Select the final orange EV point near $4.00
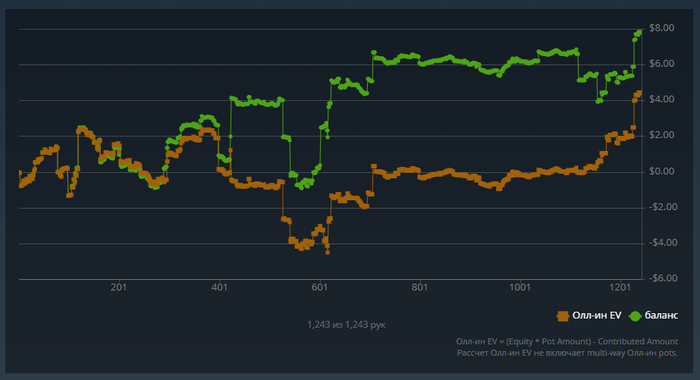The width and height of the screenshot is (700, 380). click(x=639, y=93)
